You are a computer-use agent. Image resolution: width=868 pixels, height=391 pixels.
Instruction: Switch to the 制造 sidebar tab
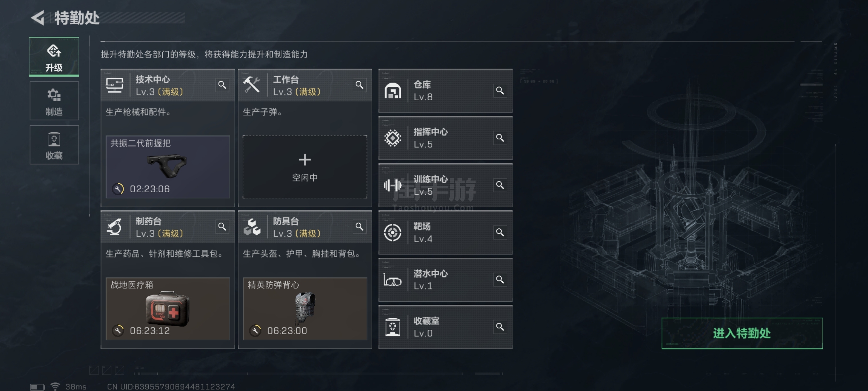[54, 101]
